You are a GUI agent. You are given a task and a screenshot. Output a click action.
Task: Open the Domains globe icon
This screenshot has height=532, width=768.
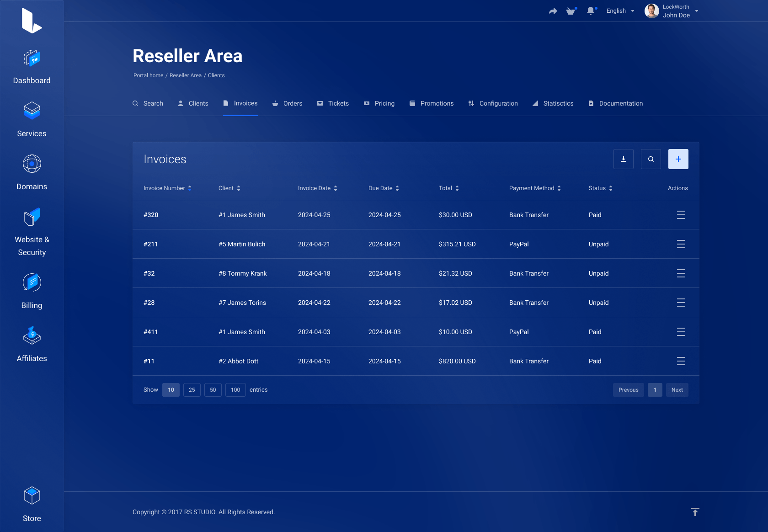click(32, 164)
